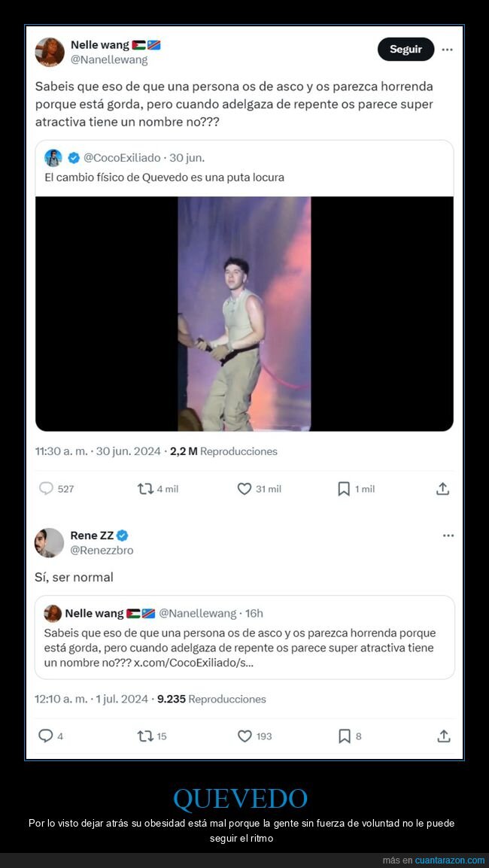Click the Seguir follow button

[405, 50]
